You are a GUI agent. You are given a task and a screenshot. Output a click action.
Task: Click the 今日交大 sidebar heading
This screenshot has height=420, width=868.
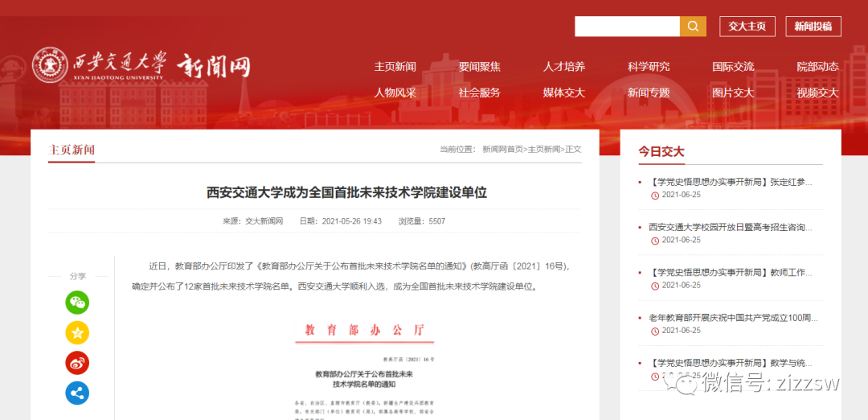tap(661, 152)
